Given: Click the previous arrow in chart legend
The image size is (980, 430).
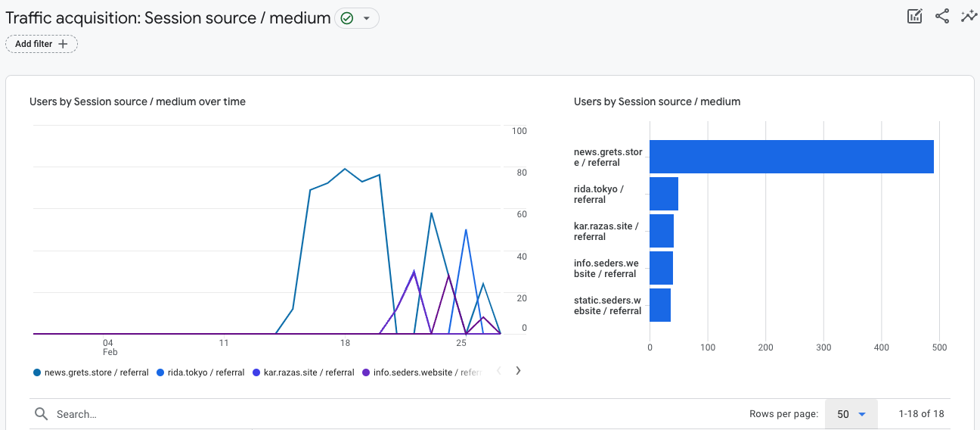Looking at the screenshot, I should (498, 371).
